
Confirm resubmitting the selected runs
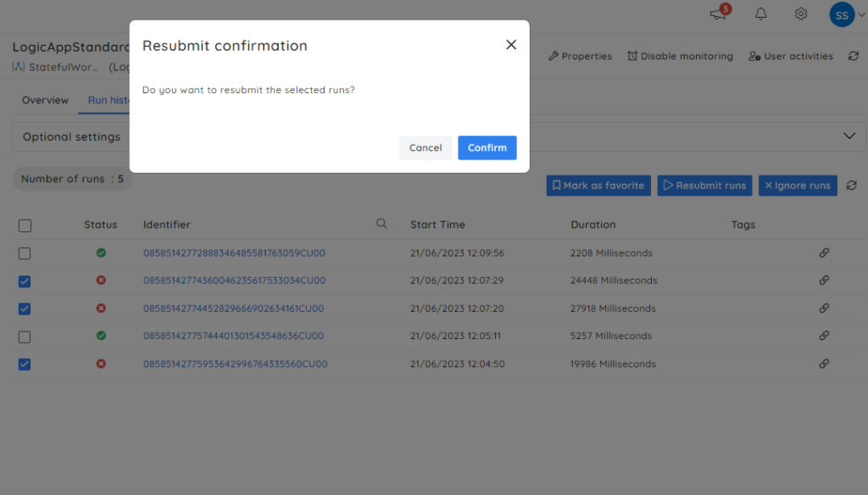[x=487, y=147]
